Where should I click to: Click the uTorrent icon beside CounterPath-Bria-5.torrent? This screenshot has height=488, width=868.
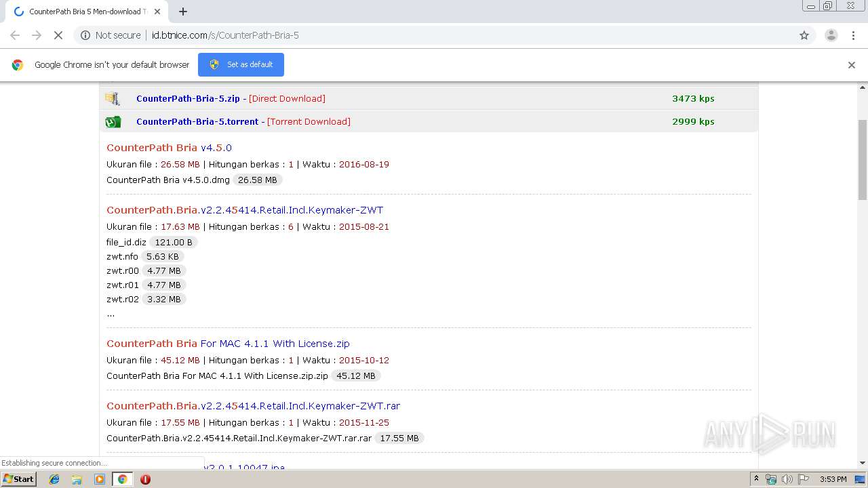click(113, 122)
